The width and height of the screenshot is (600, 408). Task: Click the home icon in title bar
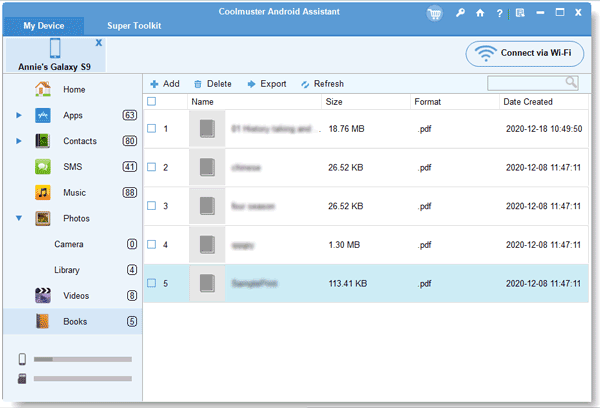click(480, 13)
